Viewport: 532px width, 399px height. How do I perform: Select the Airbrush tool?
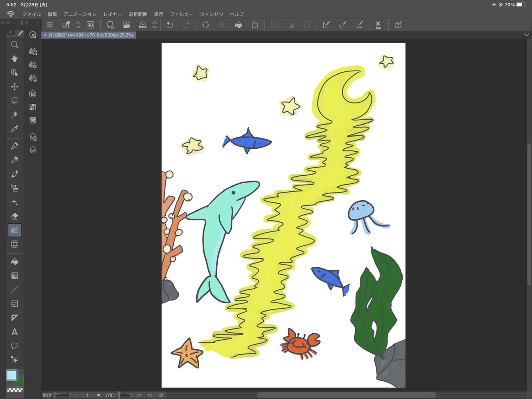tap(15, 188)
